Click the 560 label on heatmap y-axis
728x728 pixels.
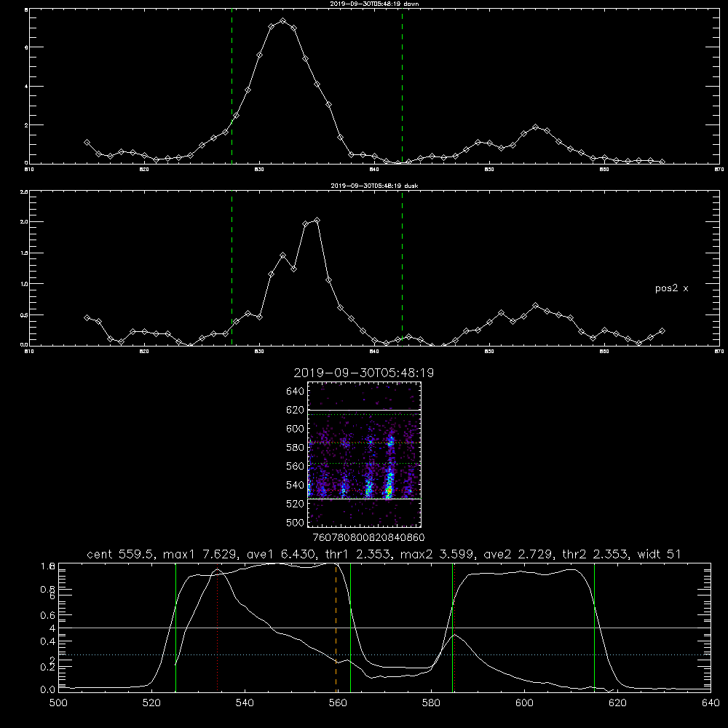296,466
